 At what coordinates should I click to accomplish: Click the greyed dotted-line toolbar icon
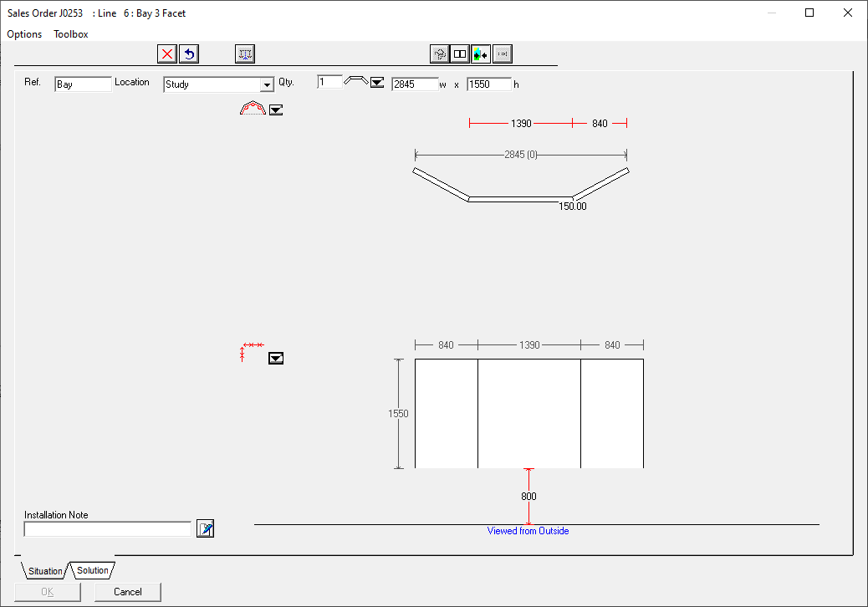tap(502, 54)
